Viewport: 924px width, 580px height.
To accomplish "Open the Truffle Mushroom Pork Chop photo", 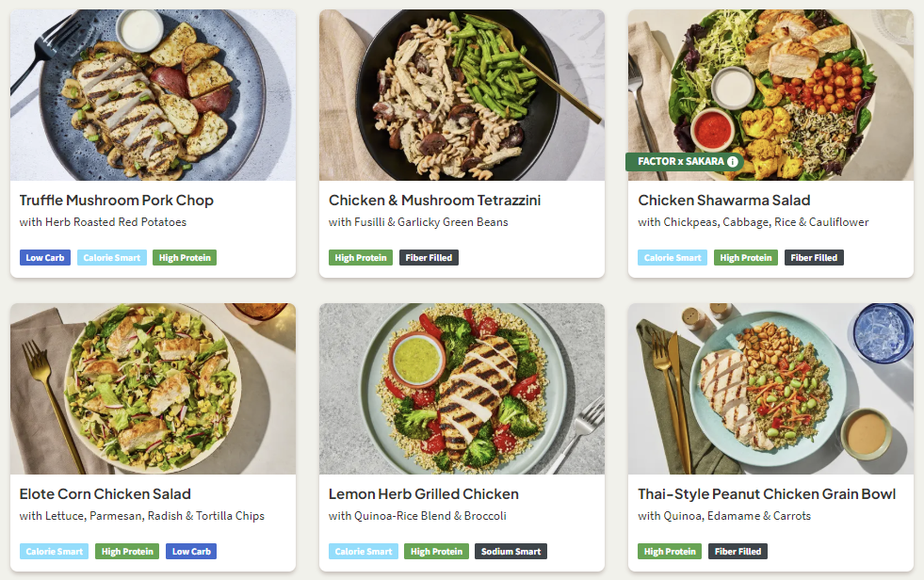I will click(x=153, y=95).
